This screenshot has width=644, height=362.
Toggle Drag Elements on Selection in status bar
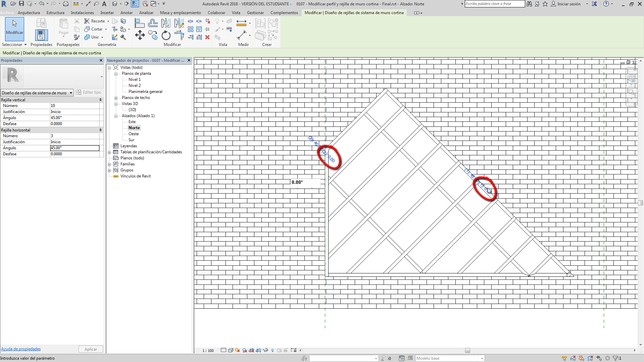pos(599,358)
